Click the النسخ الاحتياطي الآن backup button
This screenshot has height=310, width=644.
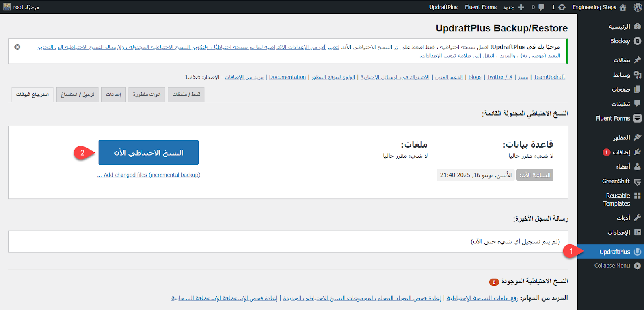tap(149, 152)
